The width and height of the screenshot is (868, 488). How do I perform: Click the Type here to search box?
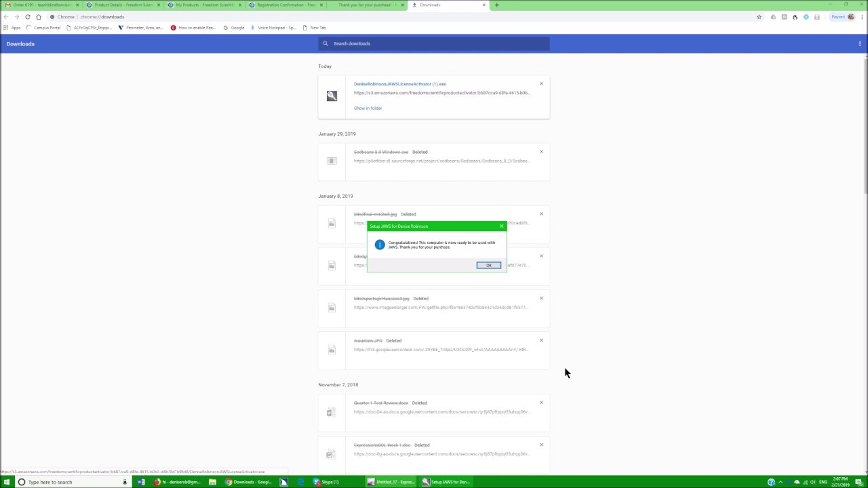tap(72, 482)
